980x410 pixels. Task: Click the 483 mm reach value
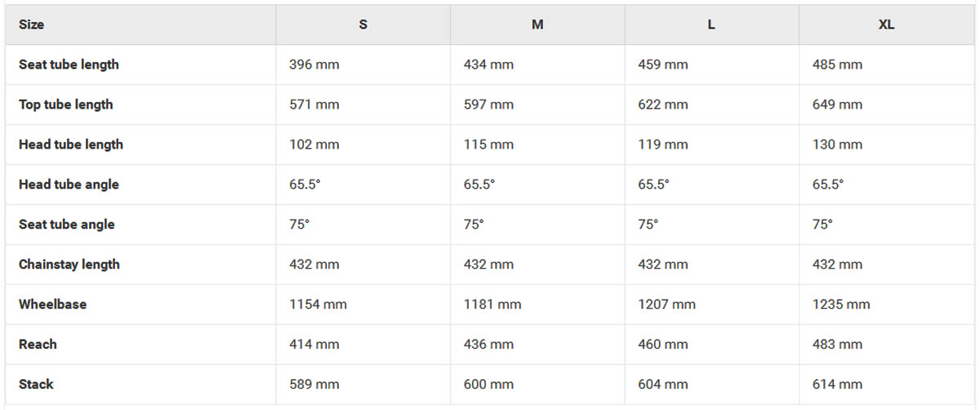837,345
